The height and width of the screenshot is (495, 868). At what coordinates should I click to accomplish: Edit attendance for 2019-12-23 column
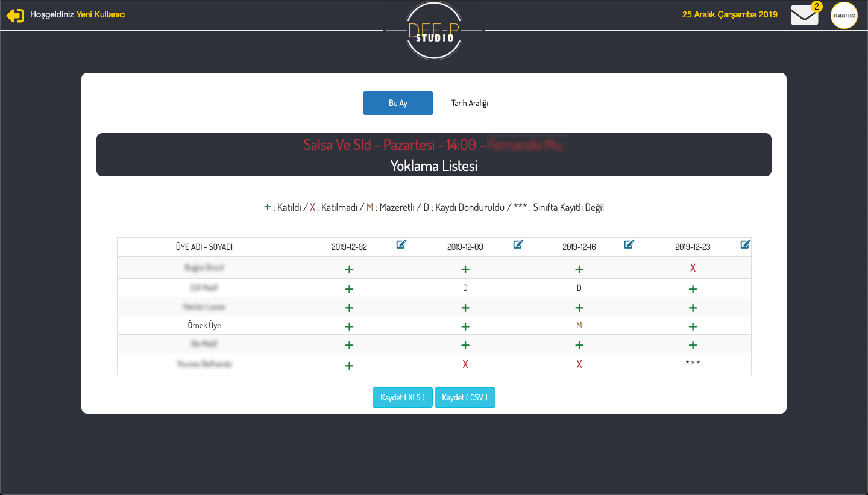[x=746, y=244]
